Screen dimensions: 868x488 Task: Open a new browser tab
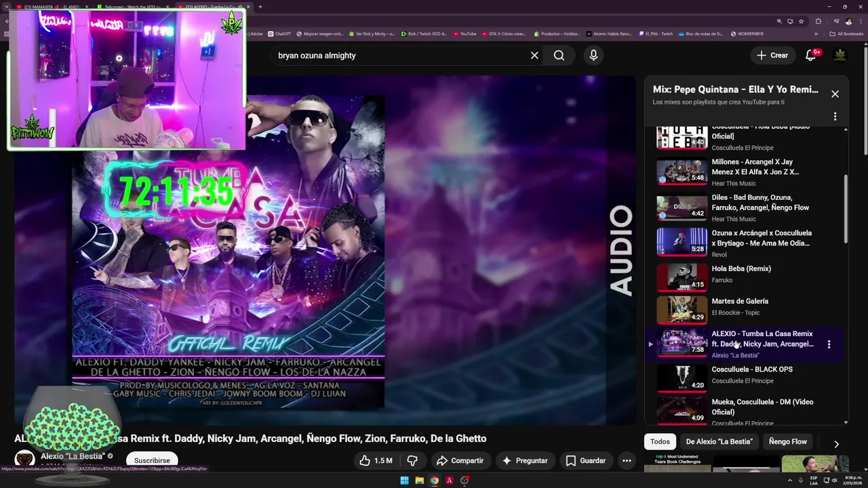260,7
